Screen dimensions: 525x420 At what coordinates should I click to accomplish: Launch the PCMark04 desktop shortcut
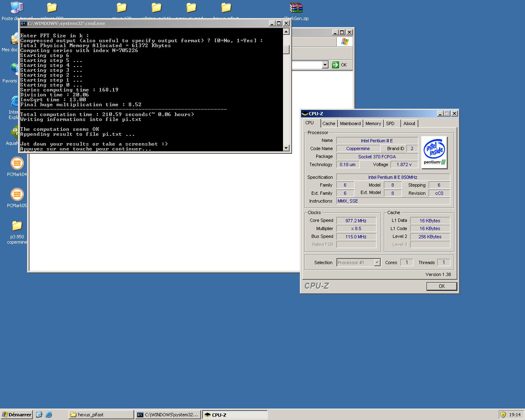point(17,164)
